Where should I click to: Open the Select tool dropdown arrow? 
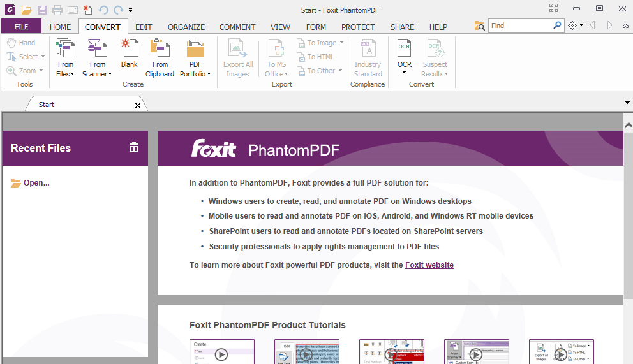click(x=43, y=57)
